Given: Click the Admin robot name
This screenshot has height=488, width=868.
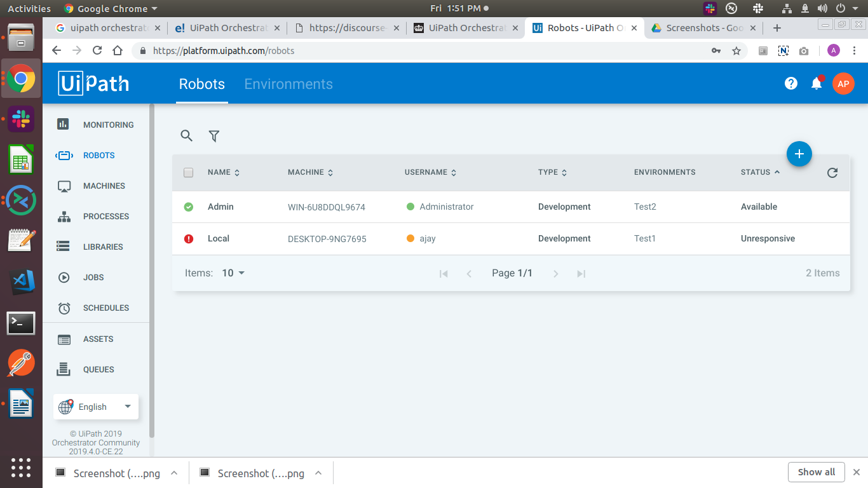Looking at the screenshot, I should [x=220, y=207].
